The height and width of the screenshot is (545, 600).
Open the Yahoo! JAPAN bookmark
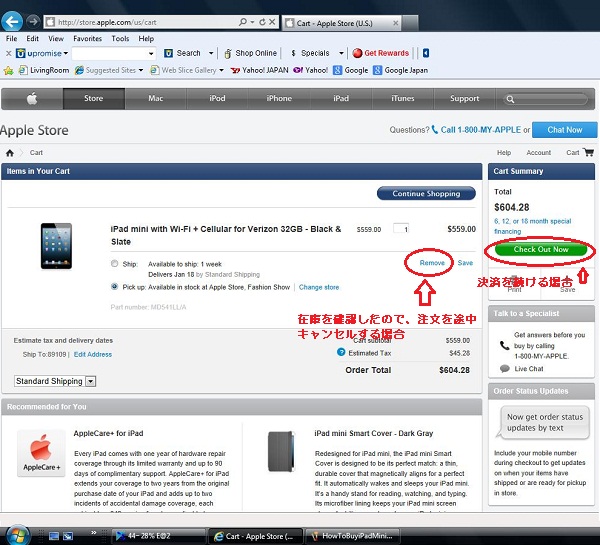259,70
